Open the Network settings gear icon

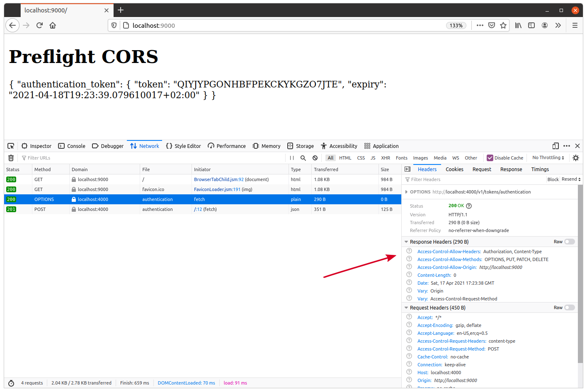tap(576, 158)
